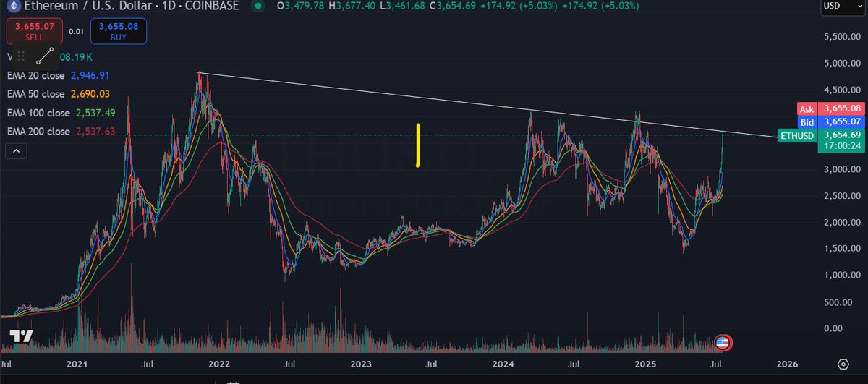
Task: Click the EMA 20 value 2,946.91
Action: tap(90, 75)
